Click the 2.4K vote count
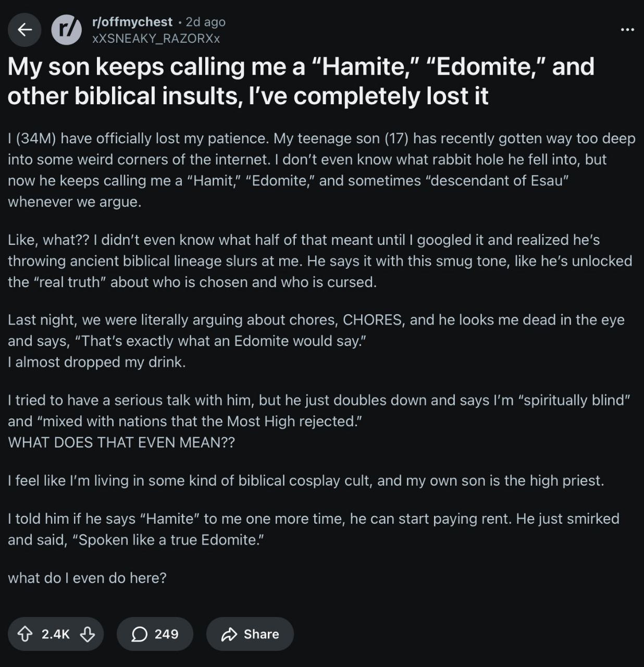 pos(56,634)
